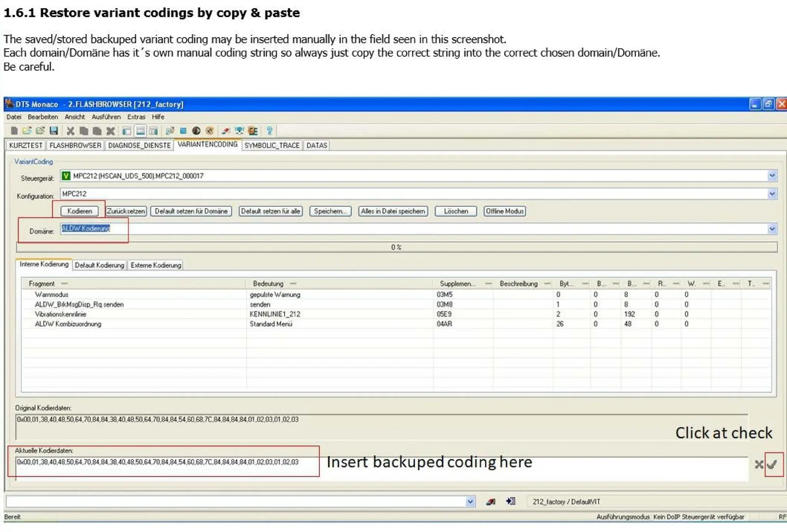This screenshot has height=532, width=787.
Task: Expand the Steuergerät dropdown
Action: pos(772,176)
